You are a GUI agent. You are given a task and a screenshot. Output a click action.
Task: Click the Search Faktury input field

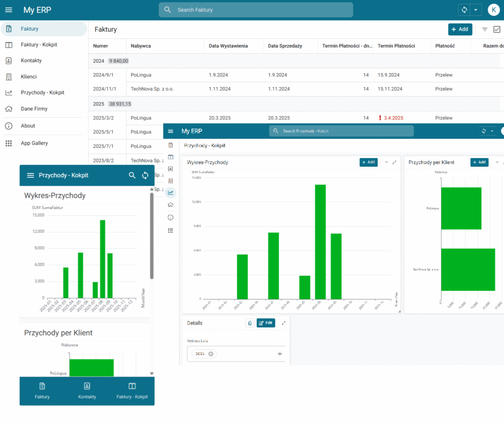click(256, 10)
